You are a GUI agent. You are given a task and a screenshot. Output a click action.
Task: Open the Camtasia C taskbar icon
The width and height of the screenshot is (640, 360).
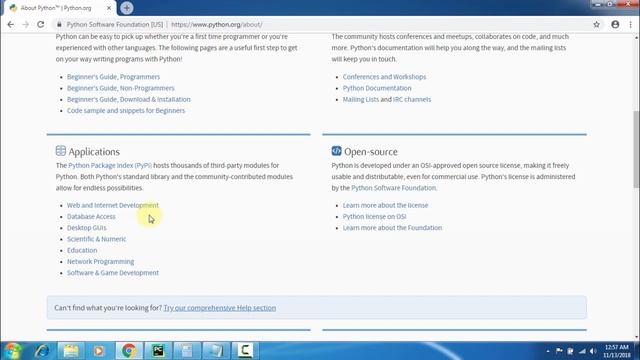click(245, 351)
